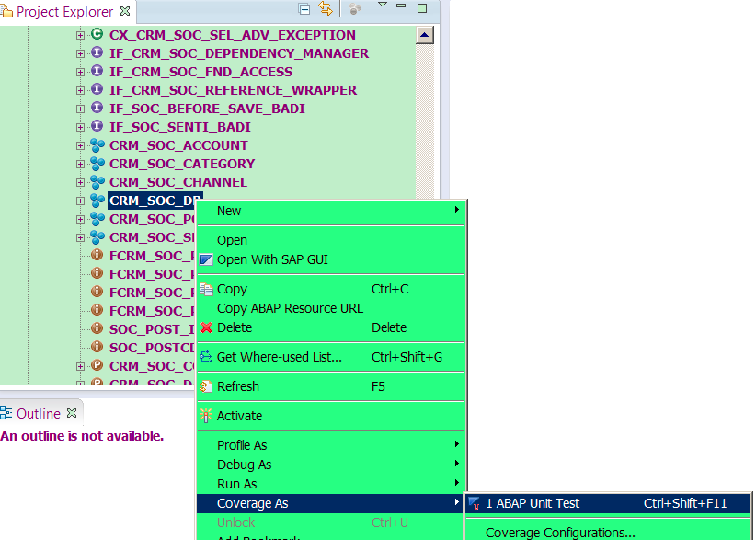
Task: Open Coverage Configurations... entry
Action: tap(608, 533)
